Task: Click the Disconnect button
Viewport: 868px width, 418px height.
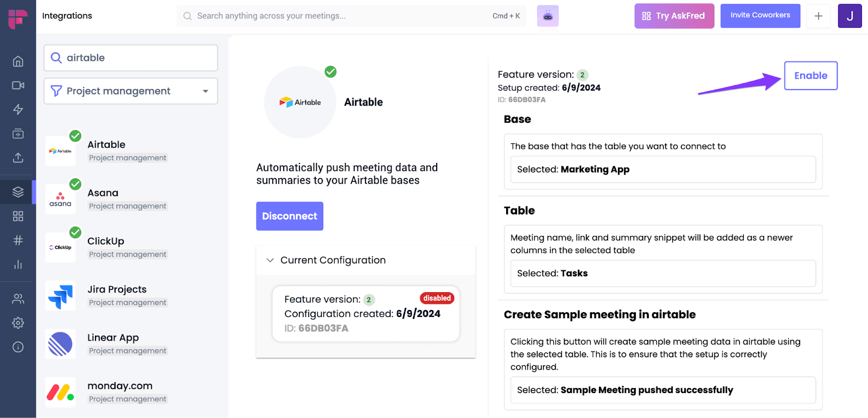Action: (x=290, y=216)
